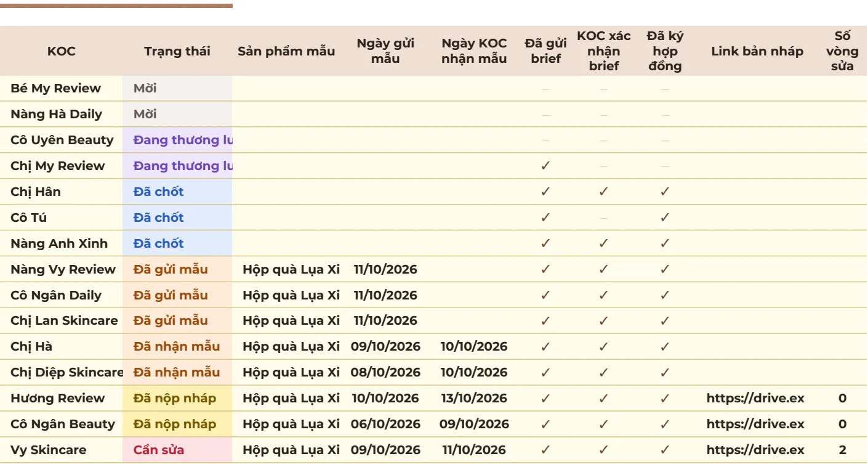The image size is (868, 464).
Task: Click the 'KOC' column header
Action: pos(62,51)
